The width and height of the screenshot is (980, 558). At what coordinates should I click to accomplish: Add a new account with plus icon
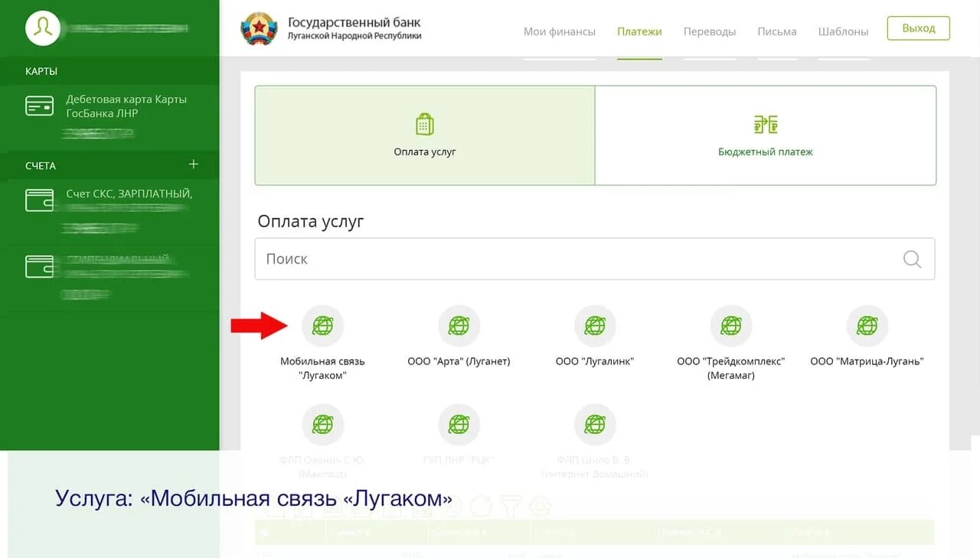pyautogui.click(x=194, y=165)
